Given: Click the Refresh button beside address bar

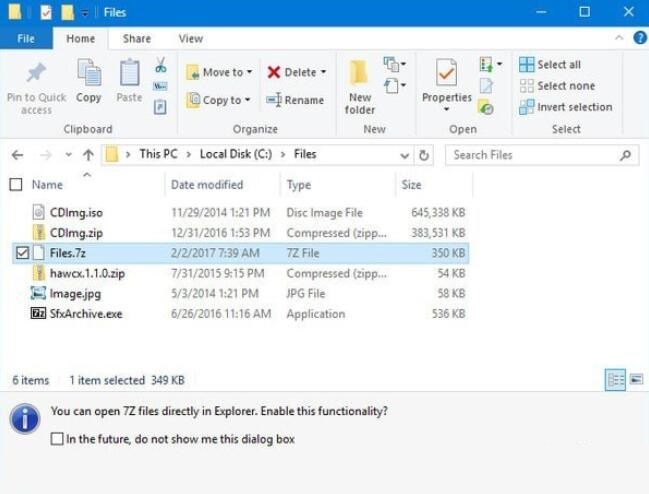Looking at the screenshot, I should click(424, 156).
